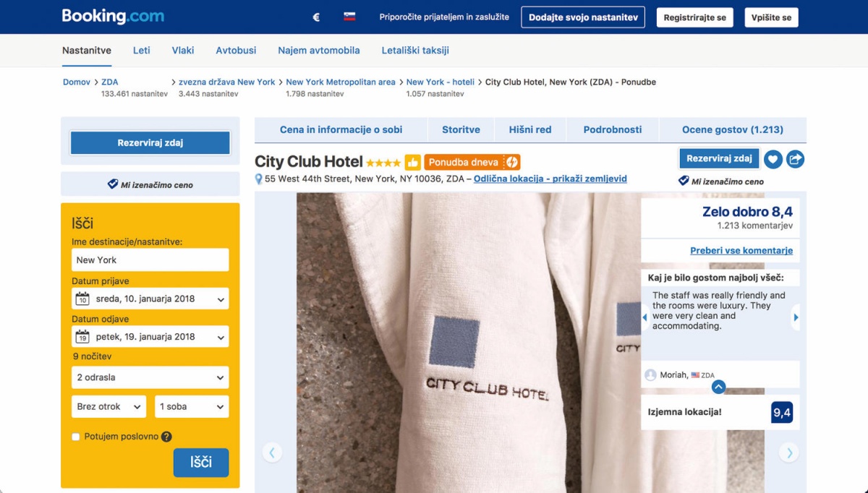Switch to Storitve tab
The height and width of the screenshot is (493, 868).
pyautogui.click(x=461, y=129)
